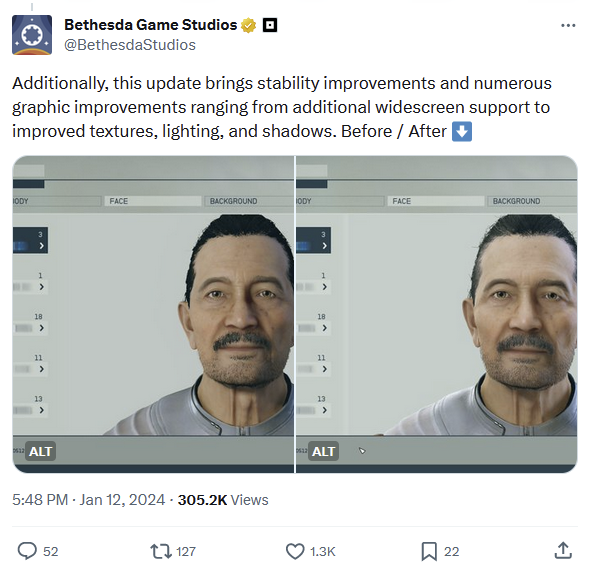This screenshot has height=567, width=590.
Task: Click the square affiliate badge icon
Action: coord(270,26)
